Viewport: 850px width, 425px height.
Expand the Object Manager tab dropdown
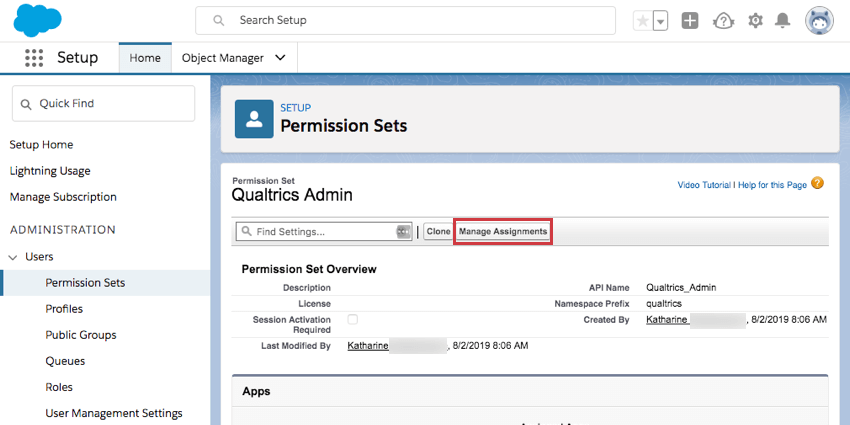pyautogui.click(x=280, y=58)
